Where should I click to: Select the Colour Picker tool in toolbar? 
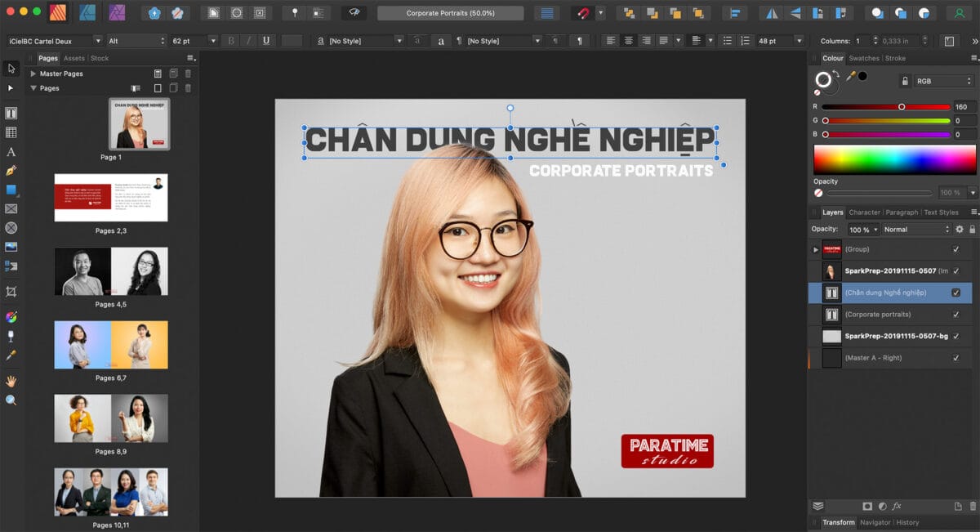point(11,355)
